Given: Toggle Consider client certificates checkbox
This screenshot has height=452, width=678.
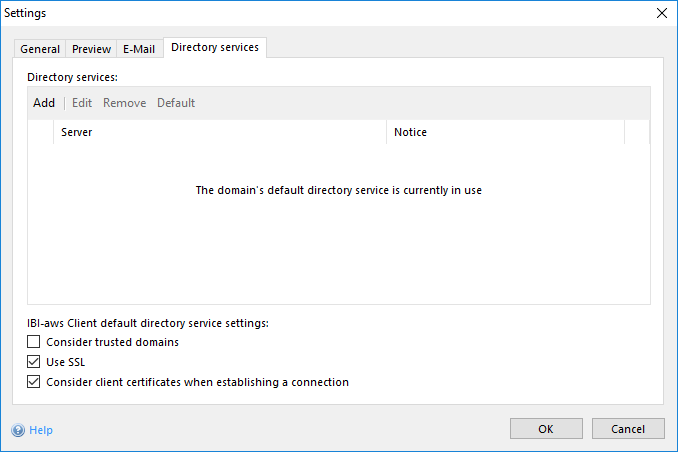Looking at the screenshot, I should coord(34,382).
